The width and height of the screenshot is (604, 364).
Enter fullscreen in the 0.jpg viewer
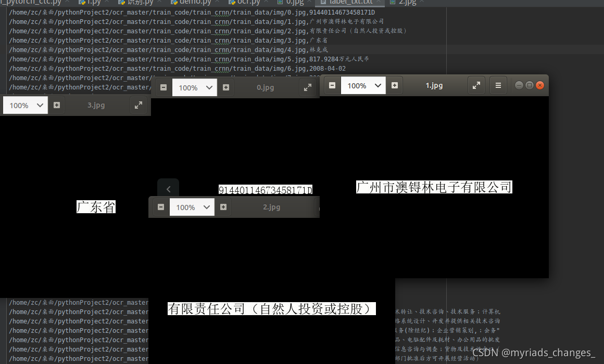(x=307, y=87)
